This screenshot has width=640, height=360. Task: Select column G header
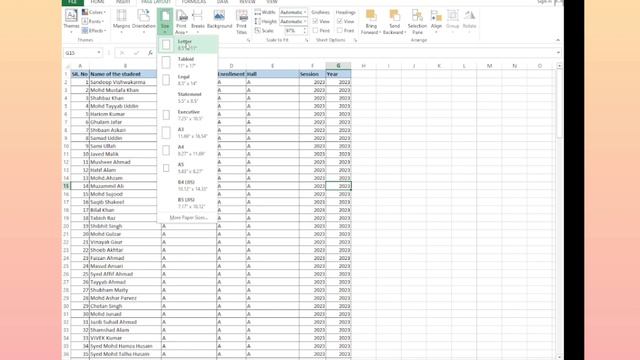tap(338, 66)
